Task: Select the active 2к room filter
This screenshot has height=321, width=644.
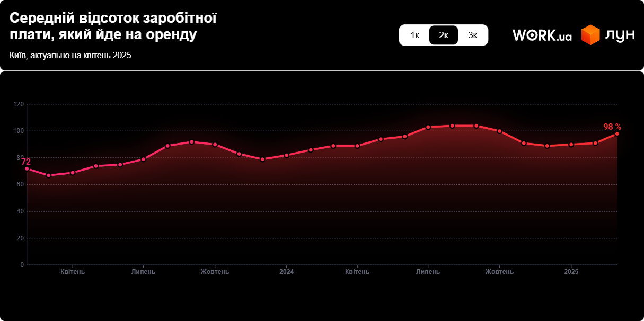Action: [444, 35]
